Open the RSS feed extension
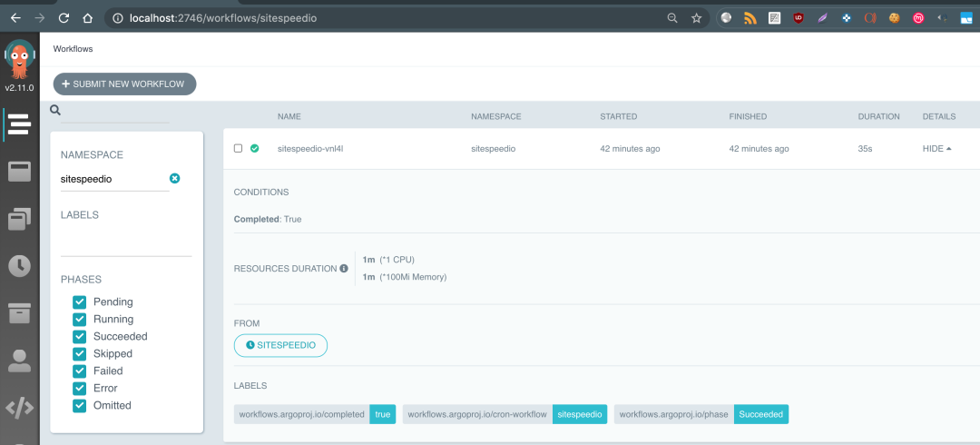The height and width of the screenshot is (445, 980). click(x=750, y=18)
